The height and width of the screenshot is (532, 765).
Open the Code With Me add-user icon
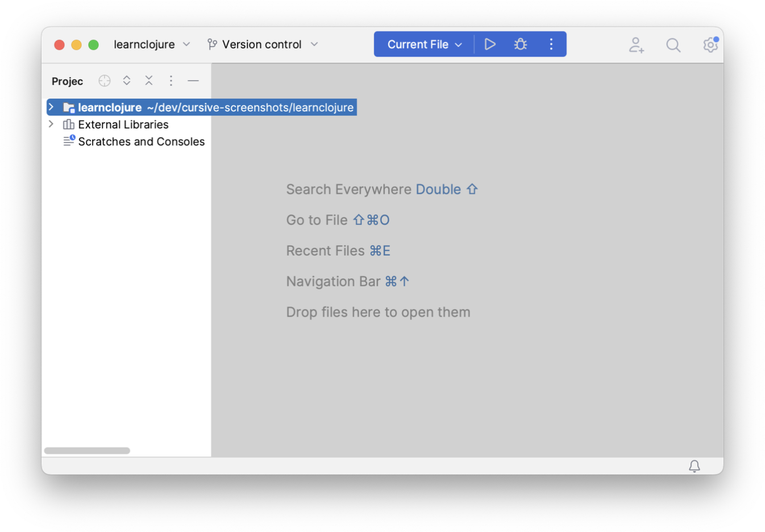coord(637,45)
